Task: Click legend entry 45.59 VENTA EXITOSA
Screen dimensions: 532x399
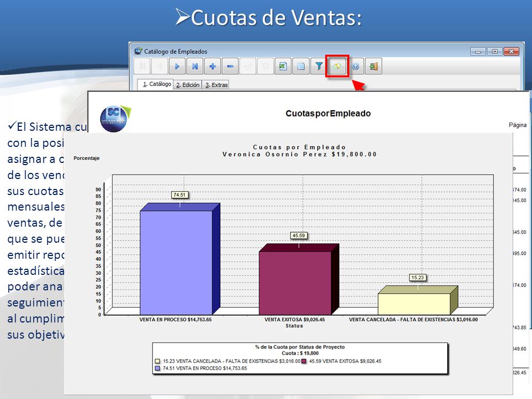Action: (345, 361)
